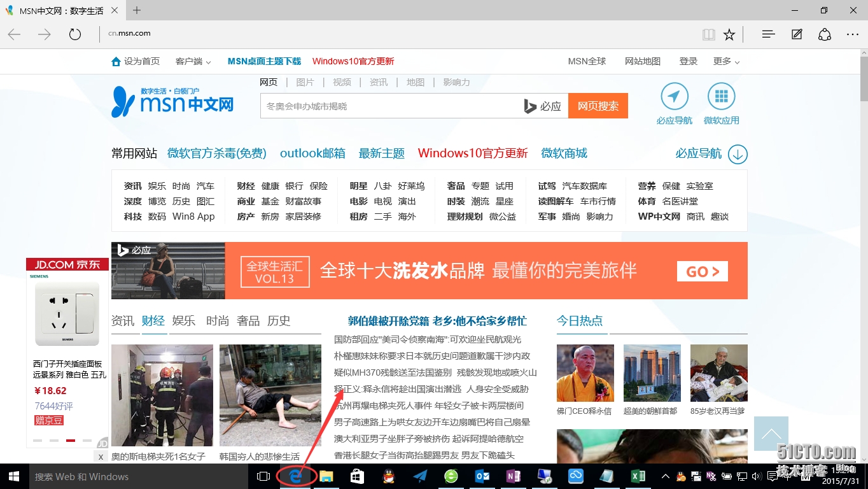Open Windows Start menu

point(13,476)
